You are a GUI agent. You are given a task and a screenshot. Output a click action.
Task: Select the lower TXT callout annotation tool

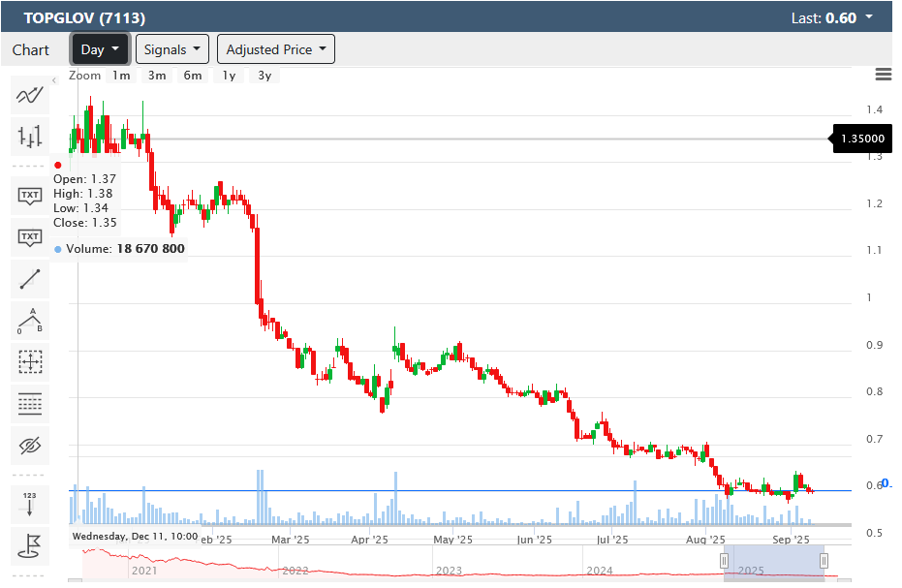point(30,237)
